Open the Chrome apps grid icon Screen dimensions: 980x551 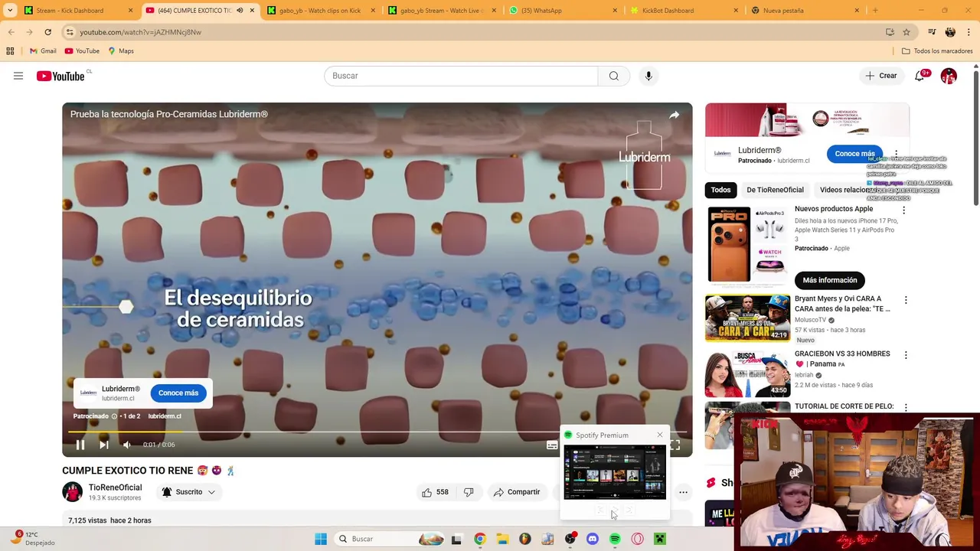10,51
